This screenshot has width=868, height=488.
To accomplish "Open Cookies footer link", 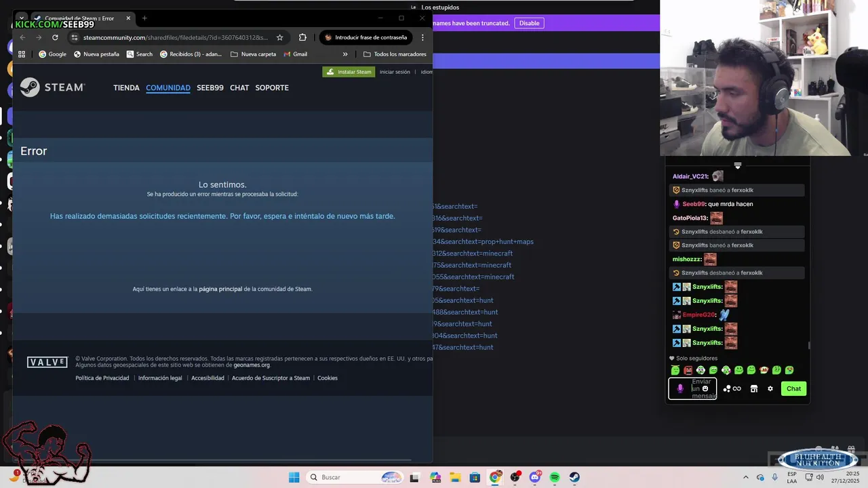I will (x=328, y=378).
